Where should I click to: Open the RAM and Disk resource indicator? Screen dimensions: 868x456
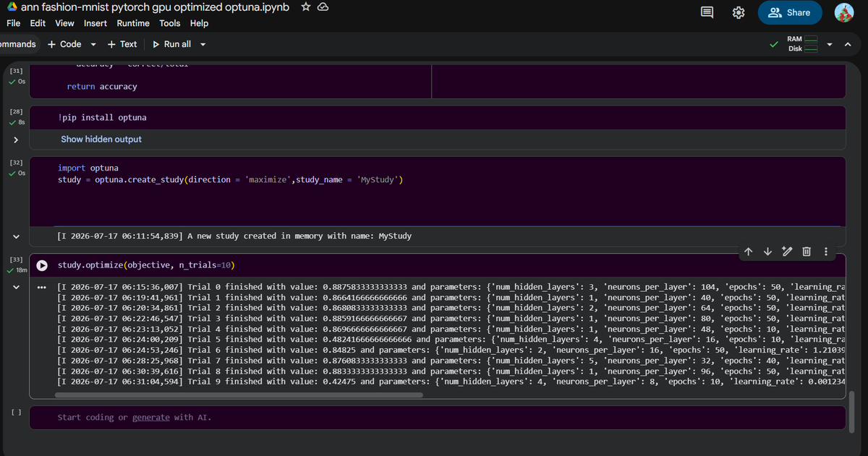click(804, 43)
